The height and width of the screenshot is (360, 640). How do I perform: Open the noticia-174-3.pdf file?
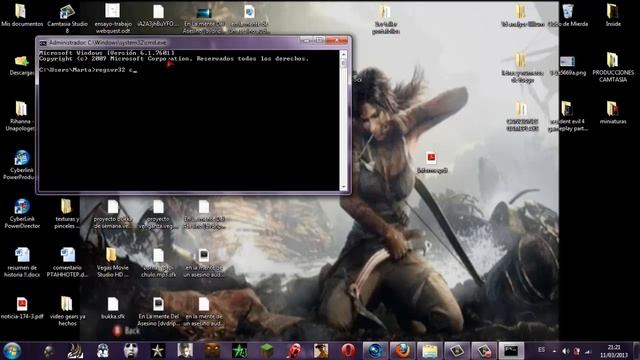[22, 308]
